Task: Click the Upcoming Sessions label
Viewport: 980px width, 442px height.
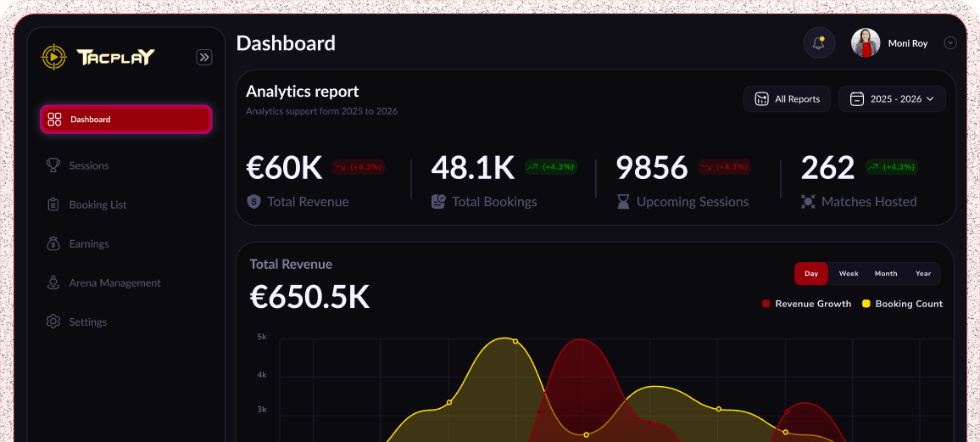Action: 693,202
